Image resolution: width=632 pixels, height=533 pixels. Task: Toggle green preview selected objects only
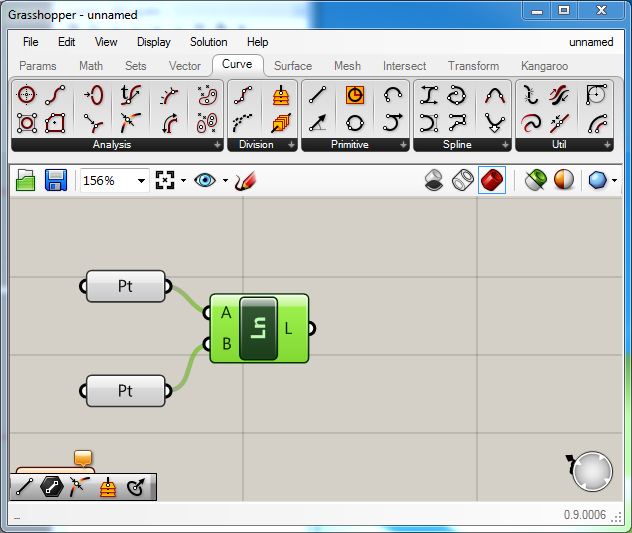(x=536, y=180)
